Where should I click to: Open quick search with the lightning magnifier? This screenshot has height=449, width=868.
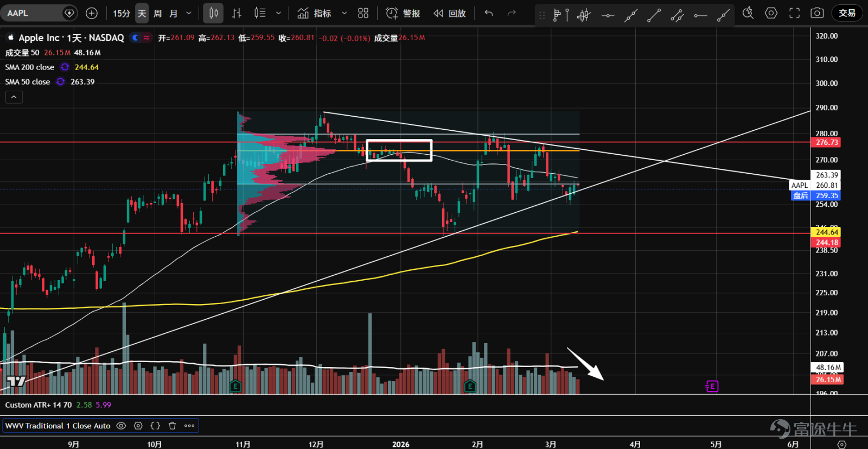click(x=748, y=13)
